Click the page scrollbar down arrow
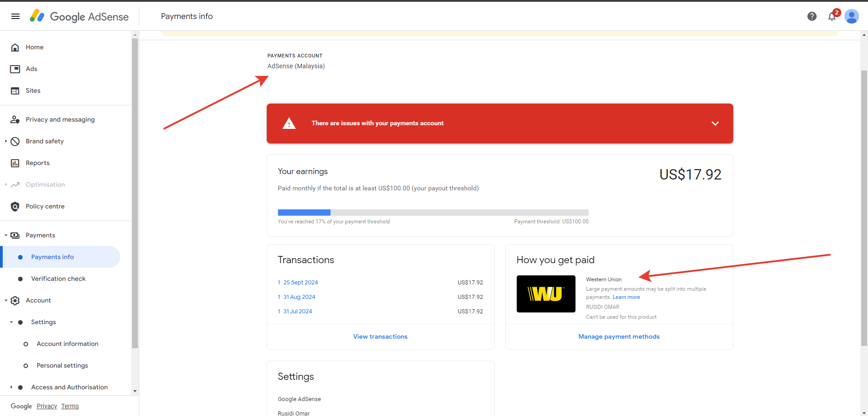Screen dimensions: 868x416 pyautogui.click(x=864, y=413)
